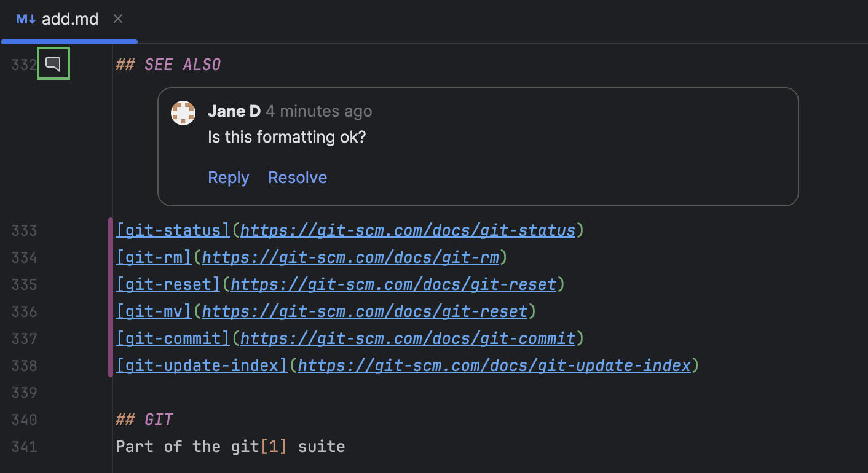The height and width of the screenshot is (473, 868).
Task: Click the git-reset link on line 335
Action: tap(168, 284)
